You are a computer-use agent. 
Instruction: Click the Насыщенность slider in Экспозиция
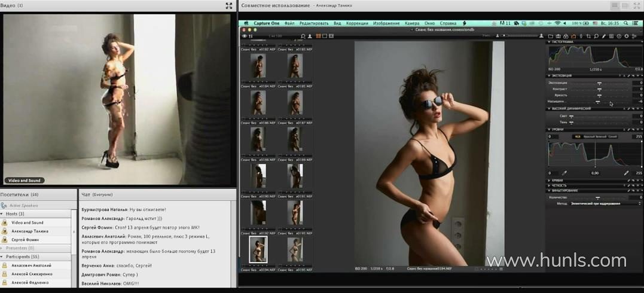(598, 102)
